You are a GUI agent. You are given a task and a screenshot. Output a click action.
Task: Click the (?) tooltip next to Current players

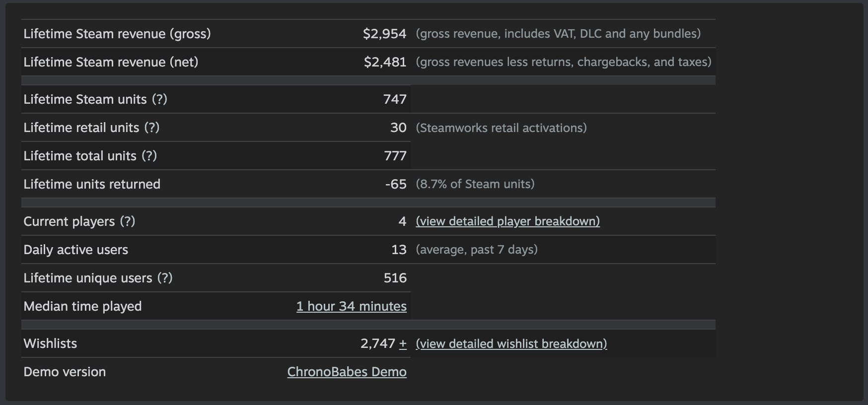128,221
